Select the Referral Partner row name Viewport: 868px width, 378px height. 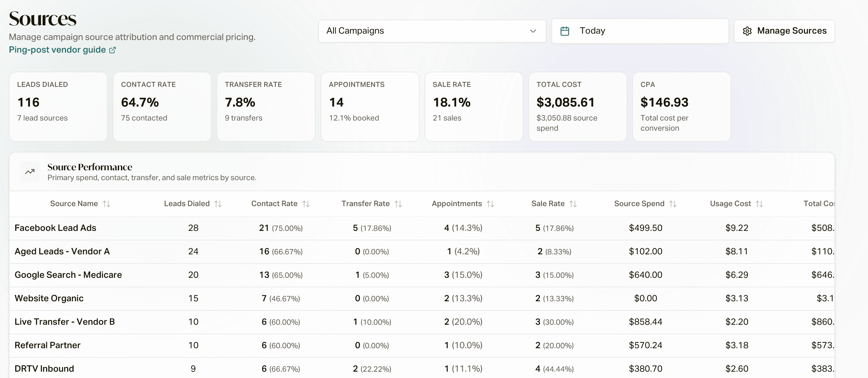[x=48, y=345]
